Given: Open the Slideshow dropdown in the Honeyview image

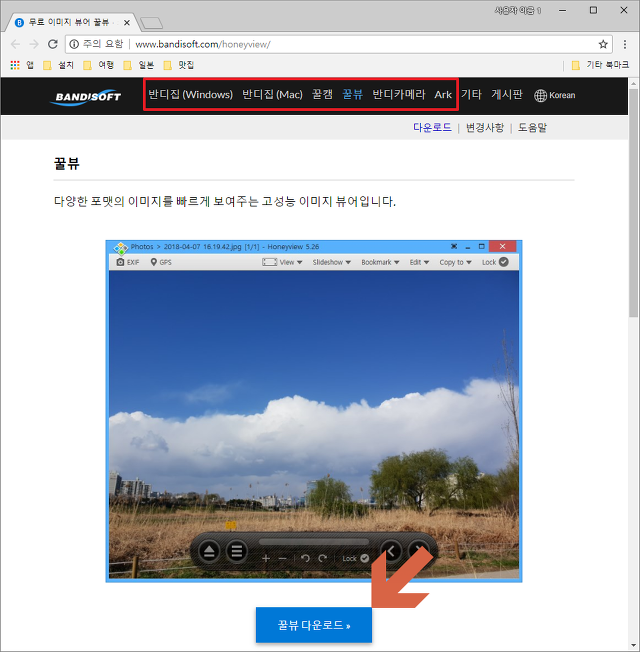Looking at the screenshot, I should [332, 262].
